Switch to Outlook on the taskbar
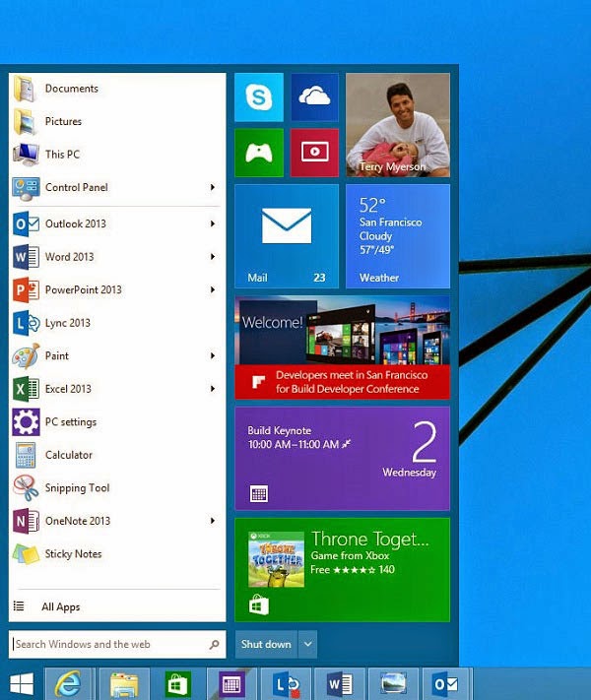This screenshot has width=591, height=700. (446, 684)
